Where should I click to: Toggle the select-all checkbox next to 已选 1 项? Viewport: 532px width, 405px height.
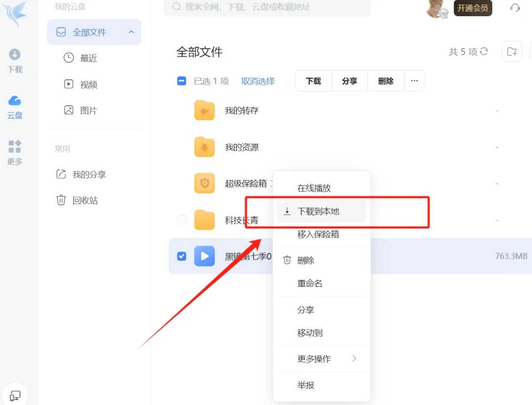(x=182, y=81)
